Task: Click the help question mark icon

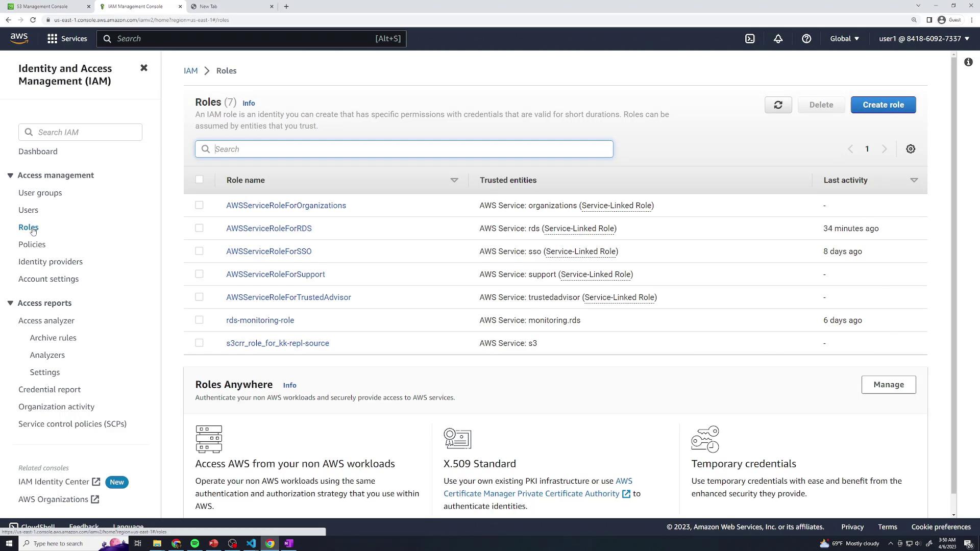Action: click(806, 39)
